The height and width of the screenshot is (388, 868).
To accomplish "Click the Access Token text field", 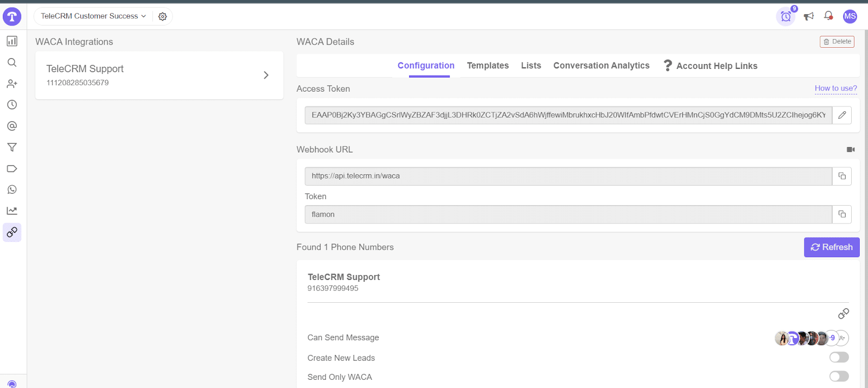I will pos(568,115).
